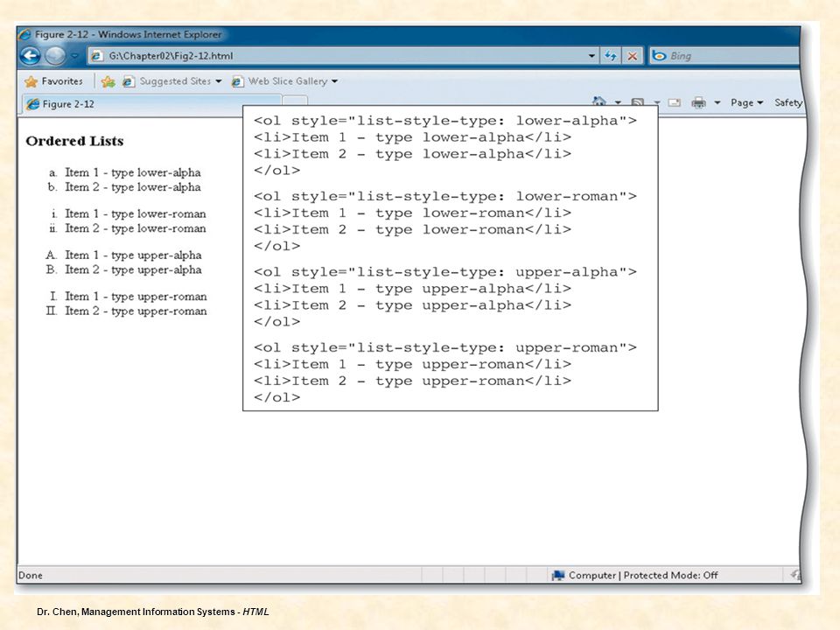Click 'Item 2 - type upper-roman' list entry

point(136,311)
